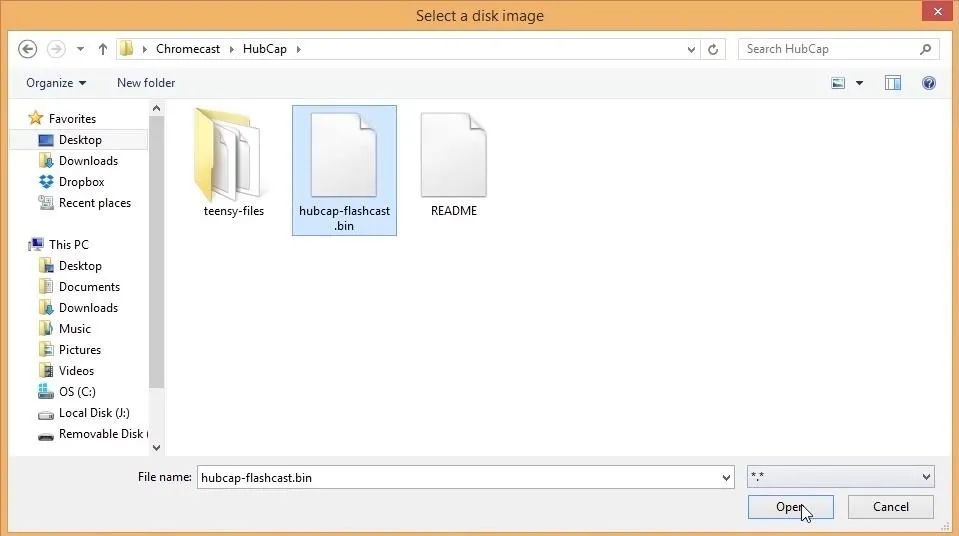
Task: Select Chromecast in the breadcrumb path
Action: tap(188, 49)
